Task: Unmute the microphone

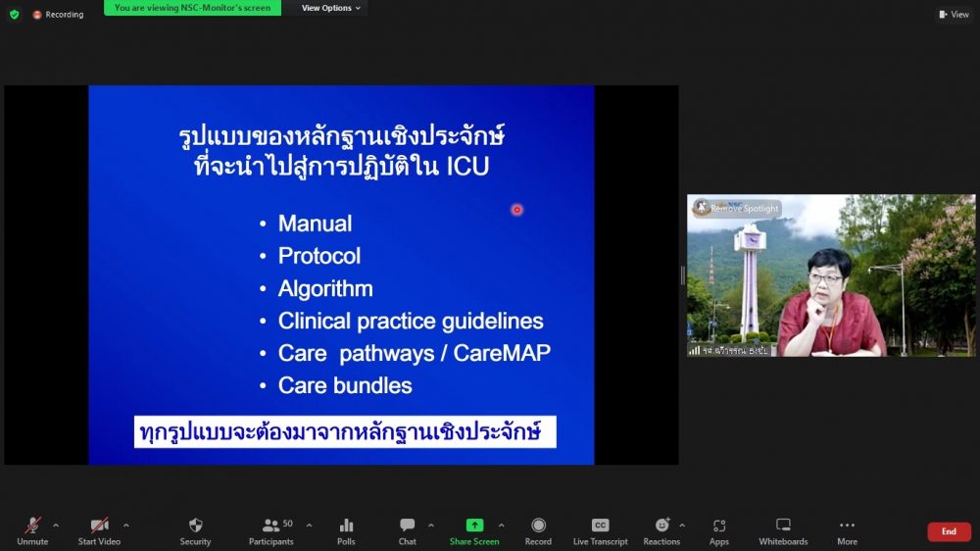Action: pos(32,530)
